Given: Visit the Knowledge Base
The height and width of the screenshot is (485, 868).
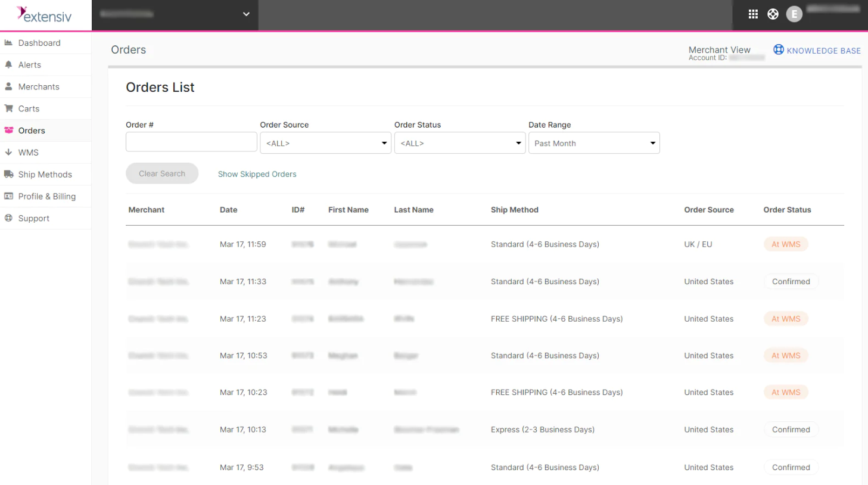Looking at the screenshot, I should point(817,50).
